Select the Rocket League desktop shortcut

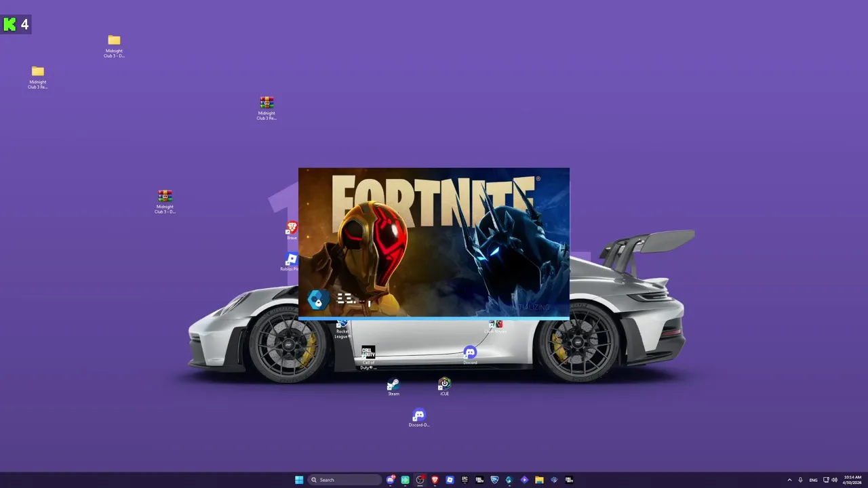click(342, 329)
